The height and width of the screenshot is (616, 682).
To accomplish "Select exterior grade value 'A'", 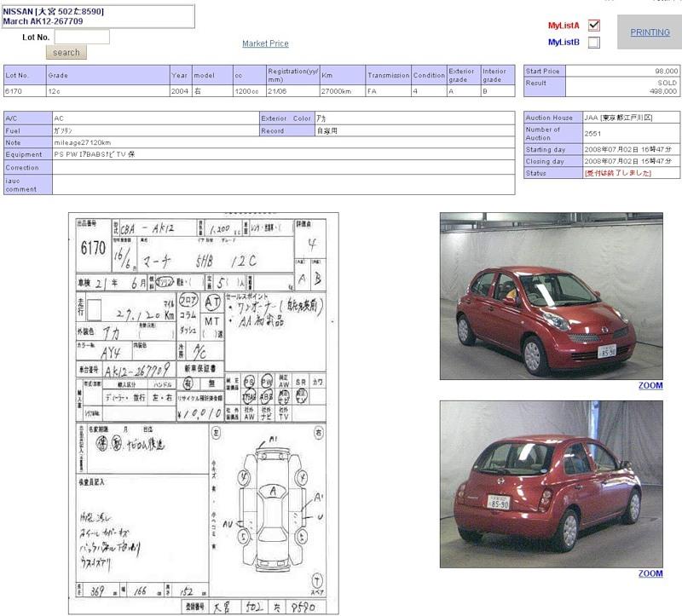I will [x=451, y=91].
